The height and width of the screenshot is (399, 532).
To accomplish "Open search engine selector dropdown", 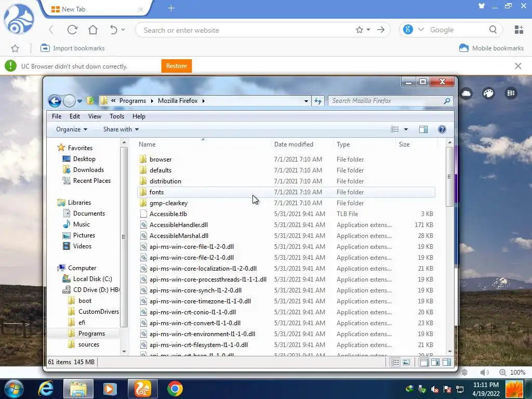I will (x=421, y=30).
